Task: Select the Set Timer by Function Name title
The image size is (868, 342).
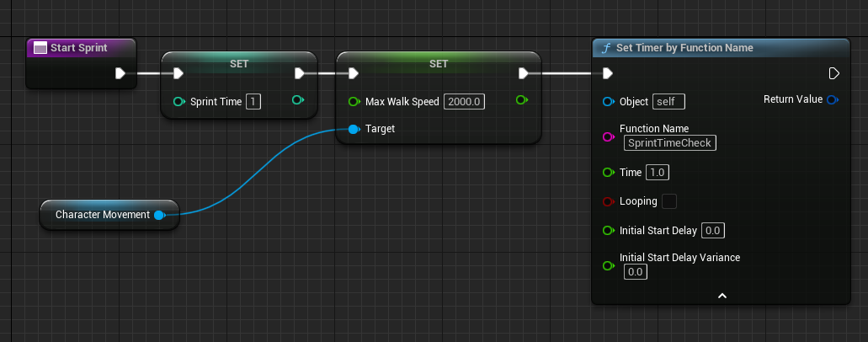Action: pos(684,48)
